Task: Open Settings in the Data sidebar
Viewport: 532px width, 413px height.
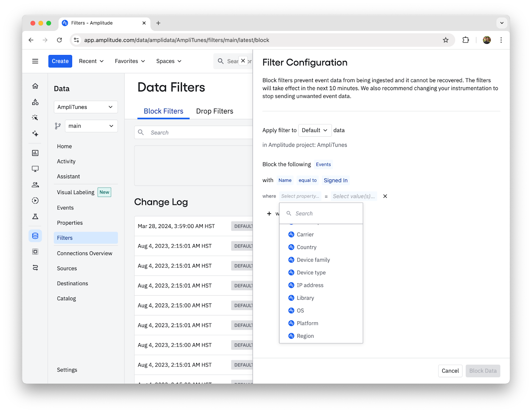Action: point(67,370)
